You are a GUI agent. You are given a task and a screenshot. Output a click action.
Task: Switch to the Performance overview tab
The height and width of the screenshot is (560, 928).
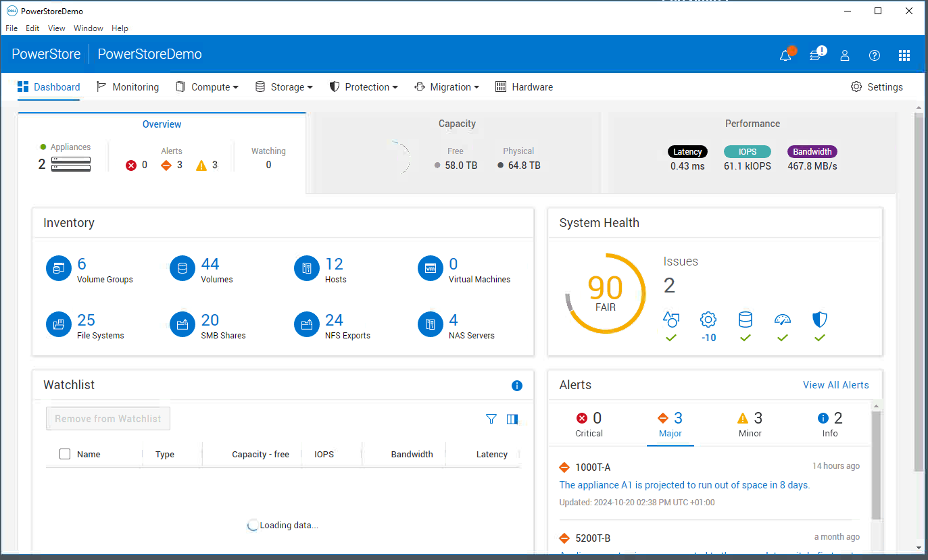coord(752,153)
